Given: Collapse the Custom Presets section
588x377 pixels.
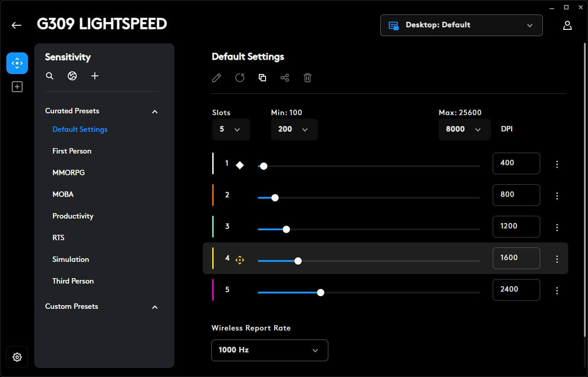Looking at the screenshot, I should pyautogui.click(x=155, y=307).
